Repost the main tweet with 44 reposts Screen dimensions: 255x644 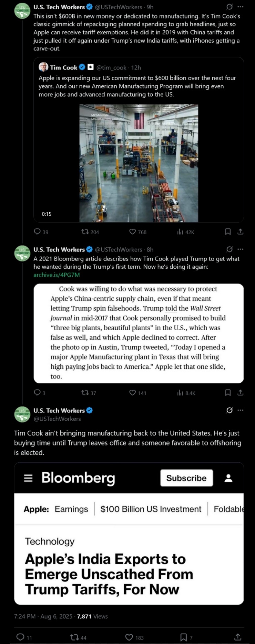[x=74, y=637]
